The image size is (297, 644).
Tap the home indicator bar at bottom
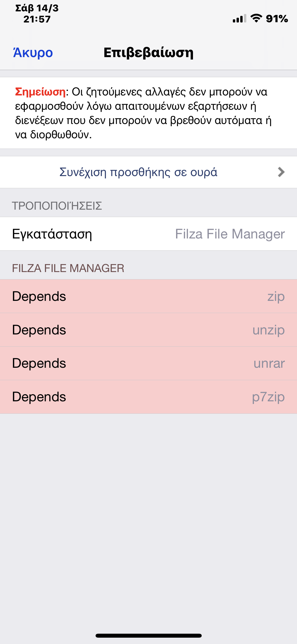click(x=148, y=636)
